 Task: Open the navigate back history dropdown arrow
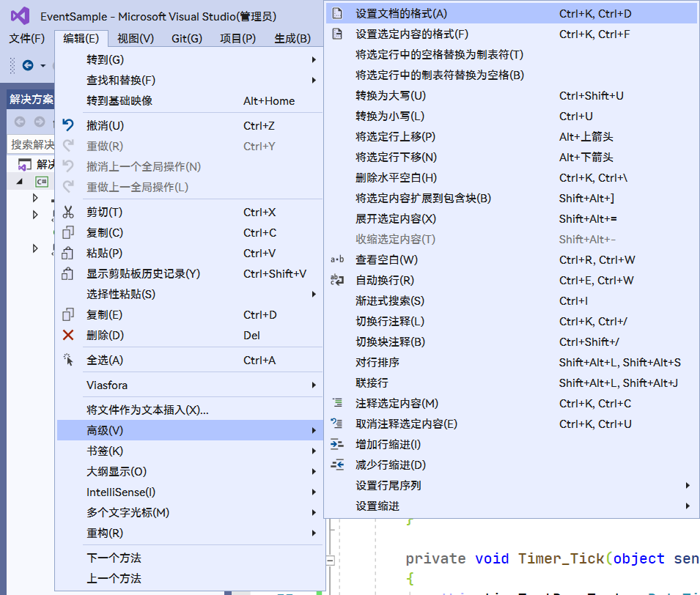pyautogui.click(x=43, y=66)
